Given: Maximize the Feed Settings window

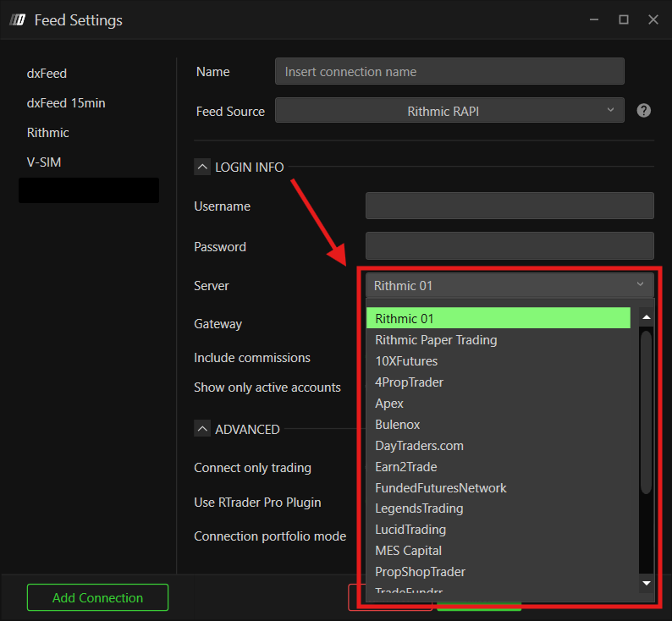Looking at the screenshot, I should click(x=624, y=19).
